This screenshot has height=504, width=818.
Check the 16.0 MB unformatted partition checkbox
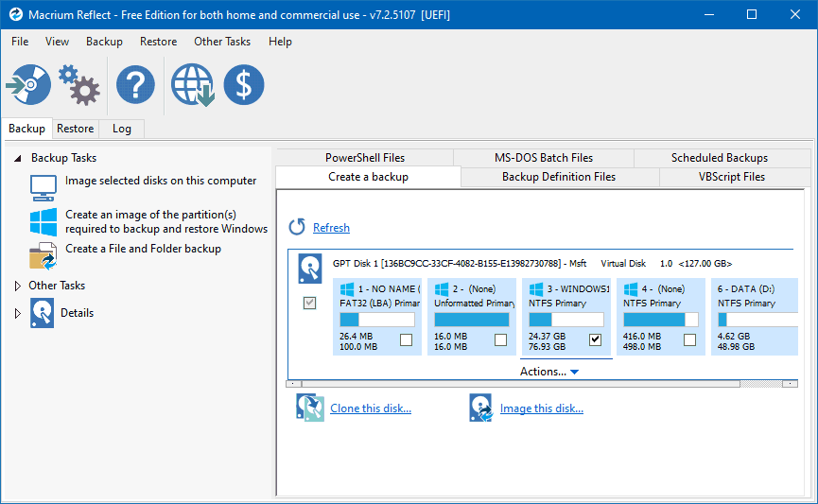click(x=500, y=340)
